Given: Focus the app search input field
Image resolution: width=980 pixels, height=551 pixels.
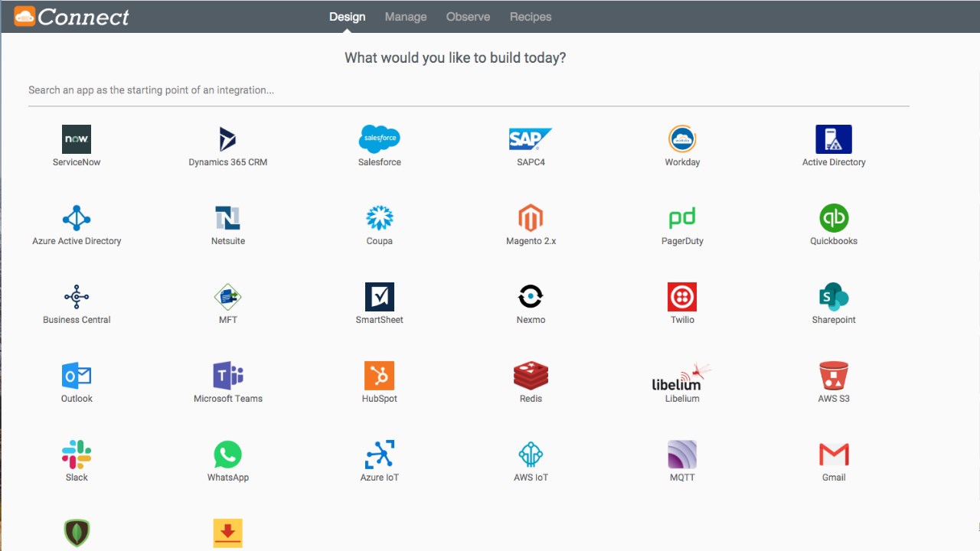Looking at the screenshot, I should (x=469, y=90).
